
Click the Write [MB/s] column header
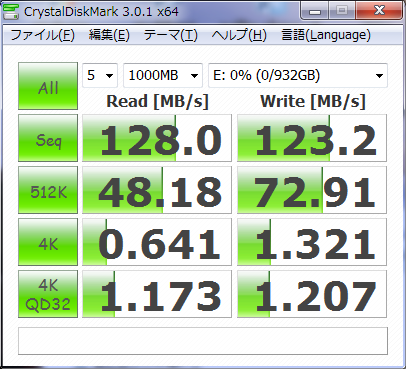[x=313, y=101]
